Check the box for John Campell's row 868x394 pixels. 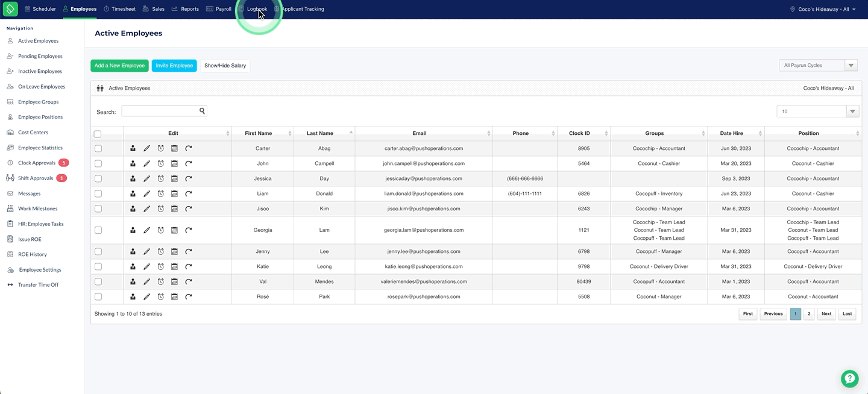click(x=98, y=163)
